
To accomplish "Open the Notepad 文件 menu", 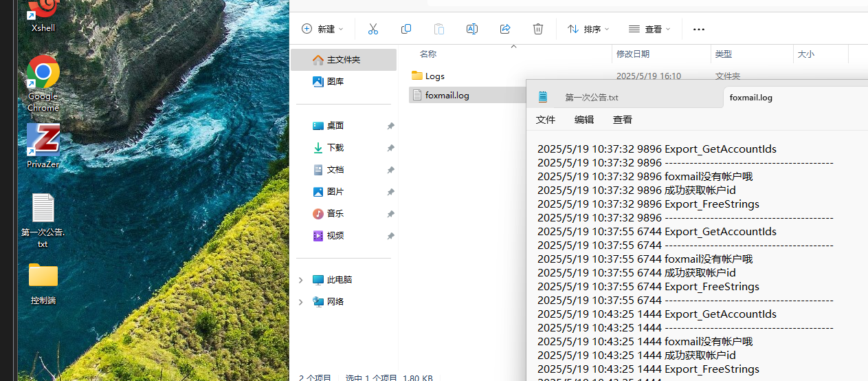I will click(546, 120).
